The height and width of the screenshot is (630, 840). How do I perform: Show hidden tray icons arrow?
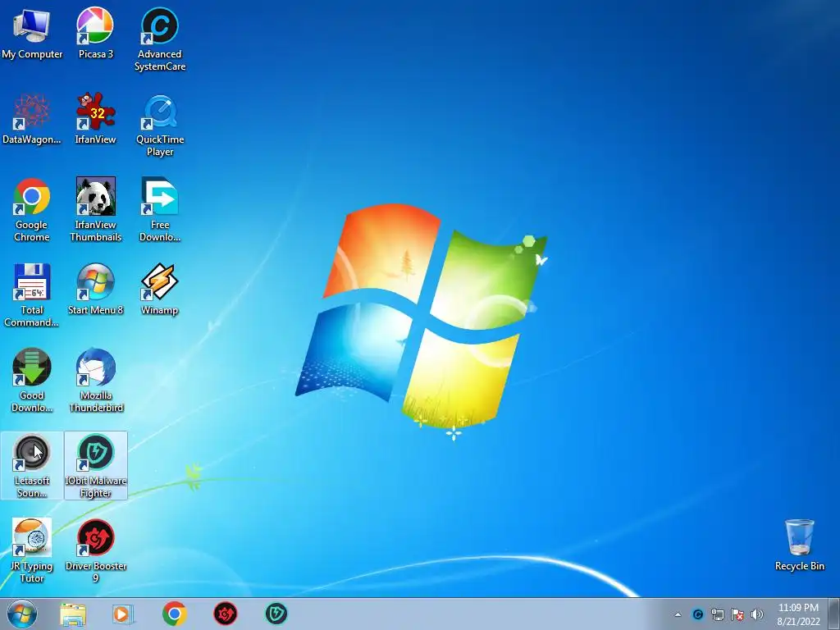coord(678,614)
